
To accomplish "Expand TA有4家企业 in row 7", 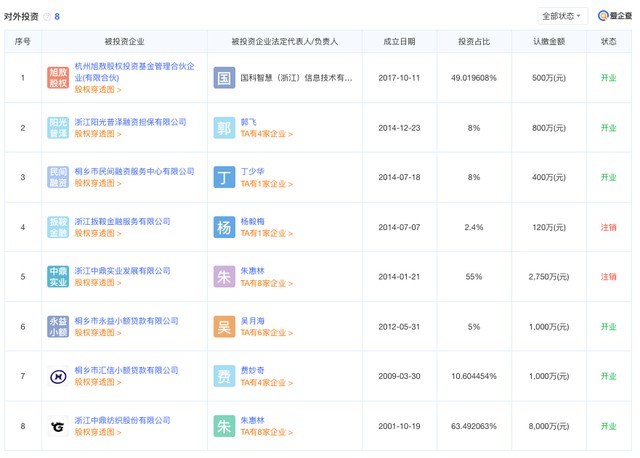I will pyautogui.click(x=267, y=382).
